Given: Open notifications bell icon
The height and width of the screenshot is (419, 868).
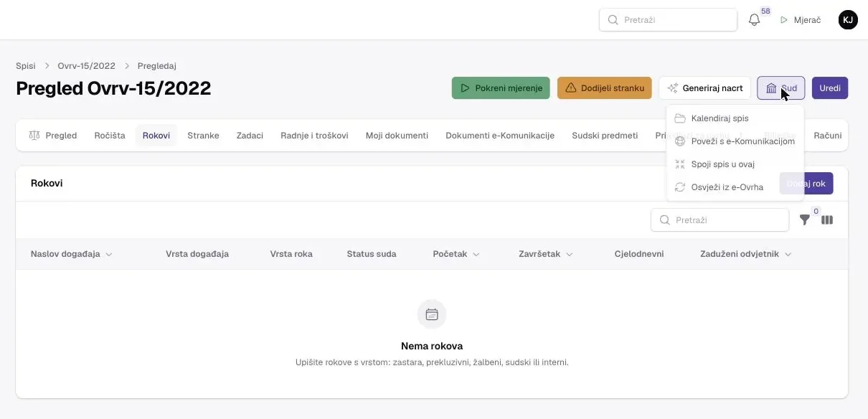Looking at the screenshot, I should coord(754,20).
